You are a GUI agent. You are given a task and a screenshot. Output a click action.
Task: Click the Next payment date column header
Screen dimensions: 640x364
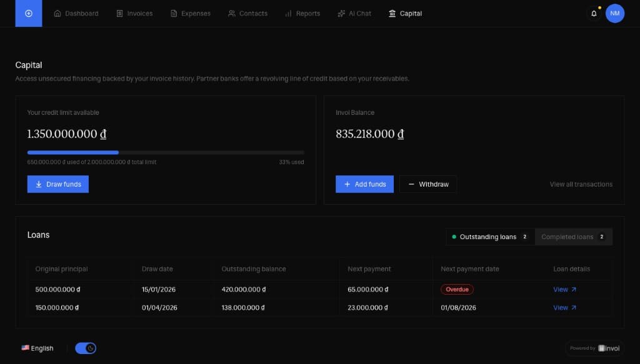470,269
